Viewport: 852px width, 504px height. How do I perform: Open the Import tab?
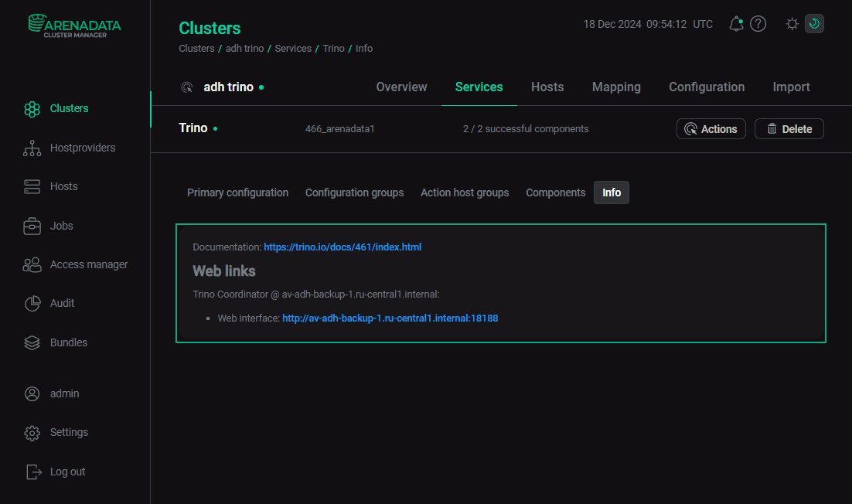[x=791, y=87]
